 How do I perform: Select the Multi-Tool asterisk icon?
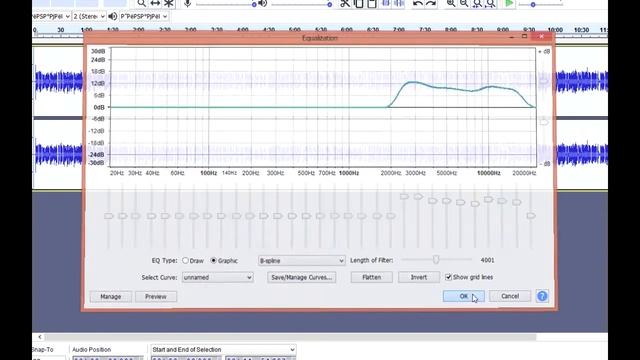pyautogui.click(x=169, y=4)
